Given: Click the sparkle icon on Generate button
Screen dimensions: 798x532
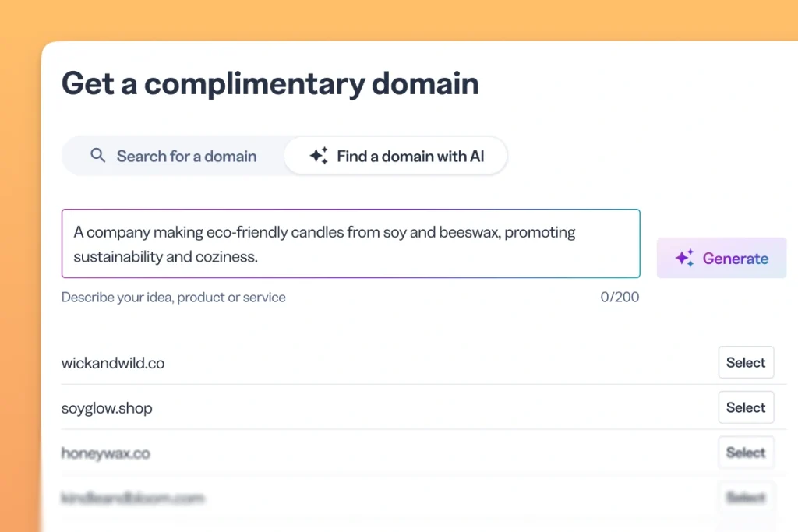Looking at the screenshot, I should [x=684, y=258].
